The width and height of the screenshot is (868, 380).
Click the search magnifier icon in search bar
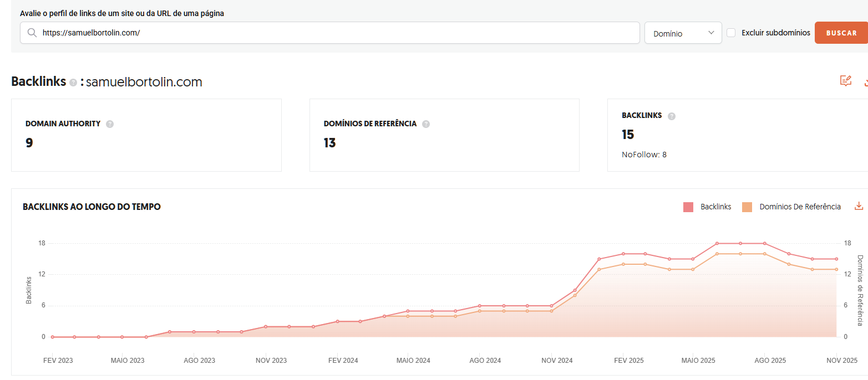32,33
